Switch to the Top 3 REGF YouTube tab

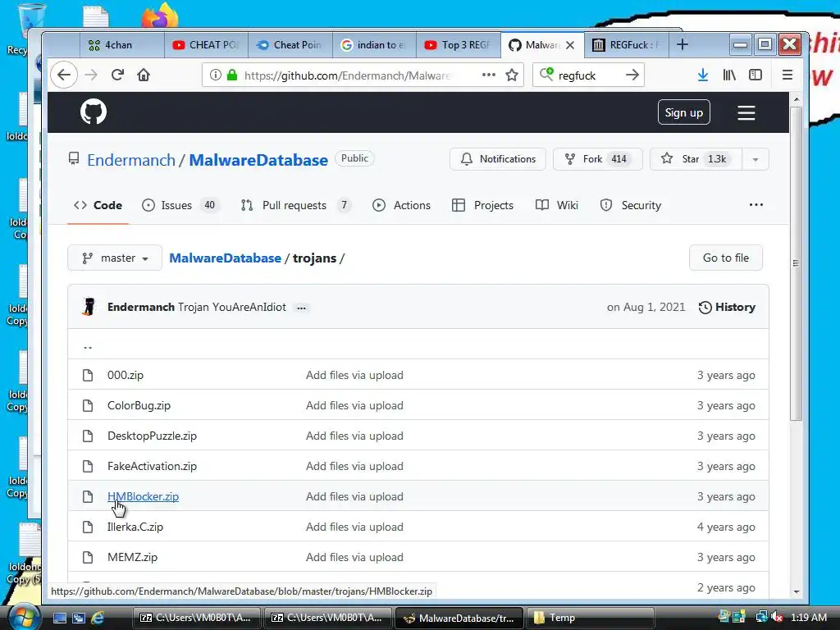click(459, 45)
